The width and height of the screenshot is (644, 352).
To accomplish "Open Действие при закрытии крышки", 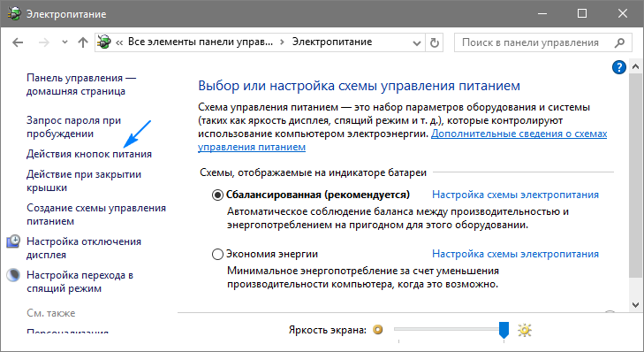I will point(84,180).
